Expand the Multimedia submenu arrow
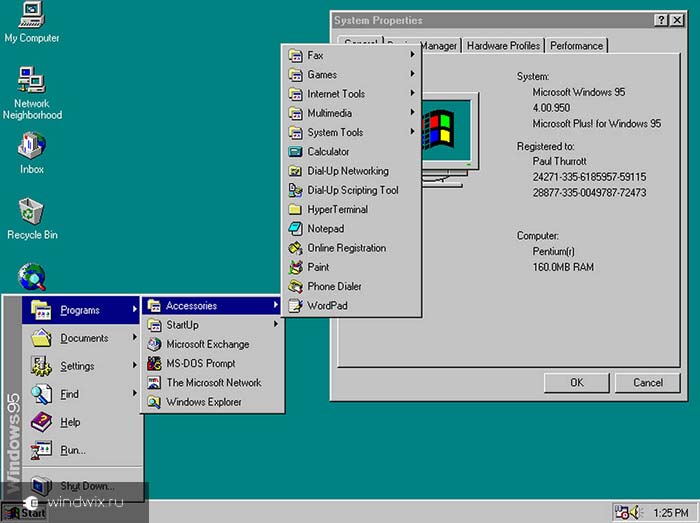This screenshot has height=523, width=700. [412, 112]
